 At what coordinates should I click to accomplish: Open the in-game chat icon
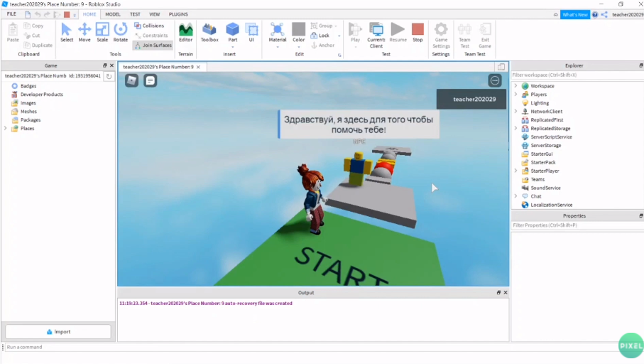pyautogui.click(x=151, y=80)
